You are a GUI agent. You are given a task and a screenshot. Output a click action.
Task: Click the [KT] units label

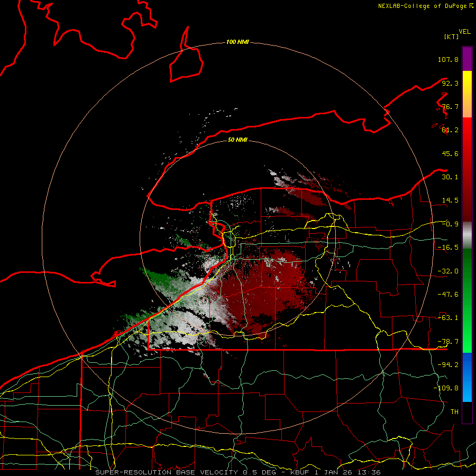(452, 36)
